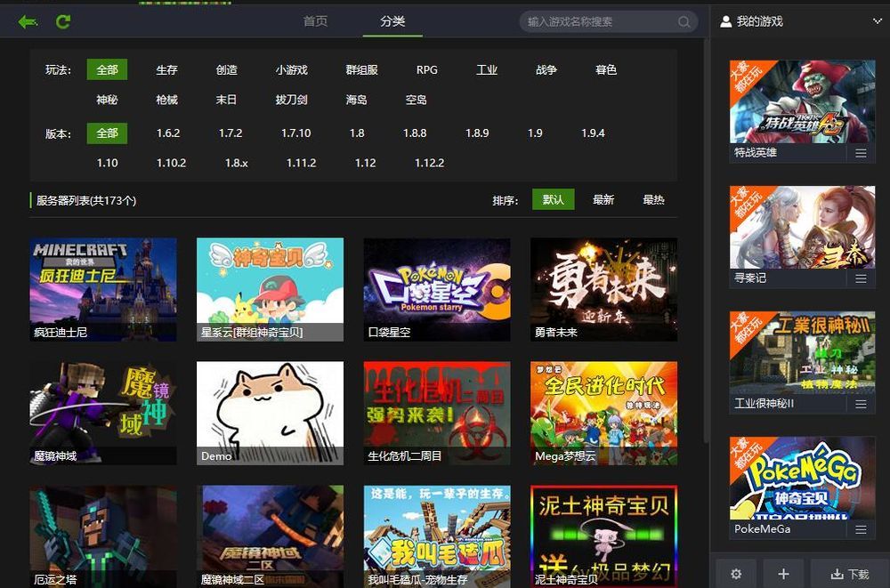890x588 pixels.
Task: Filter gameplay by 创造
Action: [x=226, y=69]
